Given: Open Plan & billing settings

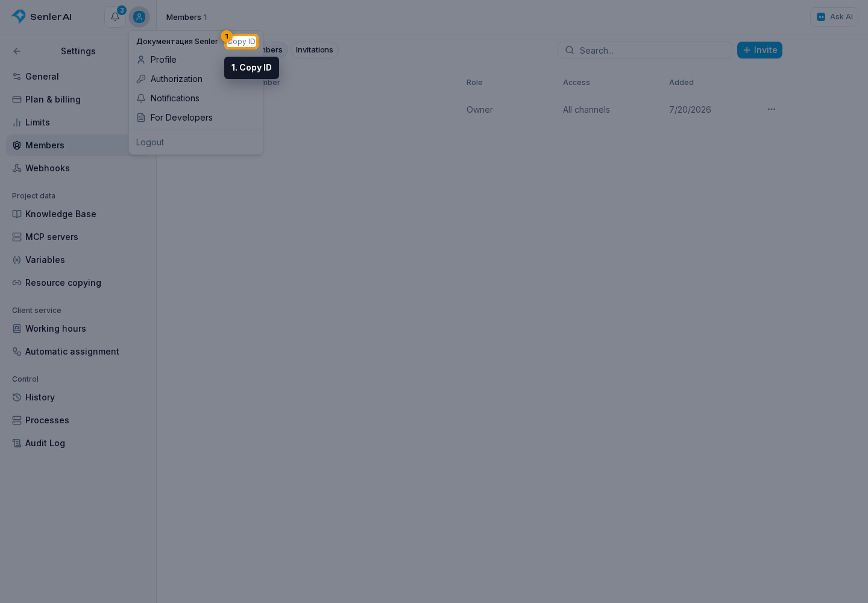Looking at the screenshot, I should tap(77, 99).
